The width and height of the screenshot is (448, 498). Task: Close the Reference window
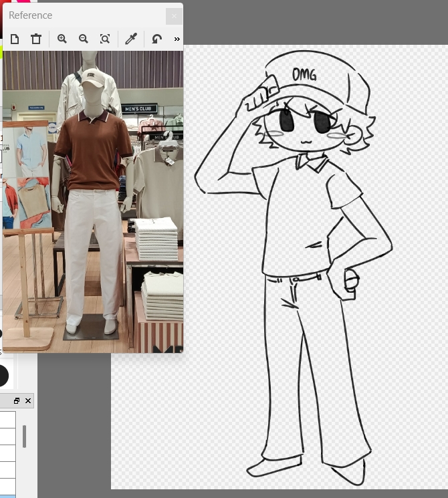coord(174,15)
